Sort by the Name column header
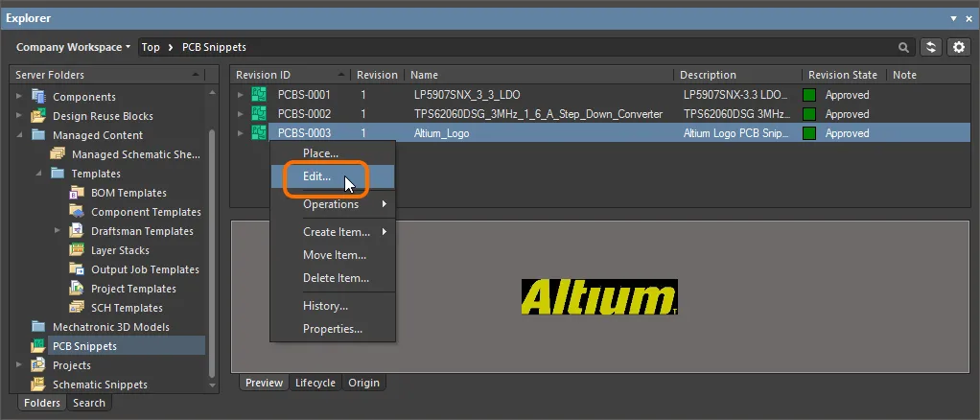980x420 pixels. click(x=539, y=75)
